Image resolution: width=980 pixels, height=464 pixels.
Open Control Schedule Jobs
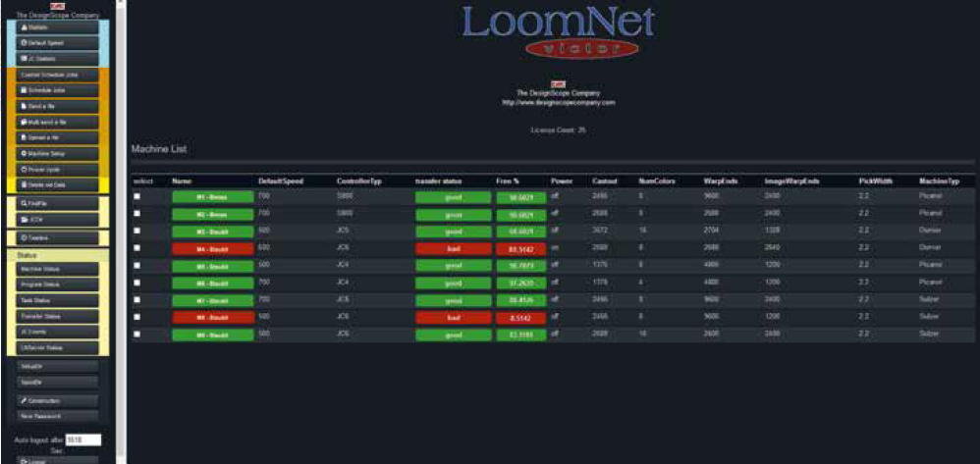(58, 75)
